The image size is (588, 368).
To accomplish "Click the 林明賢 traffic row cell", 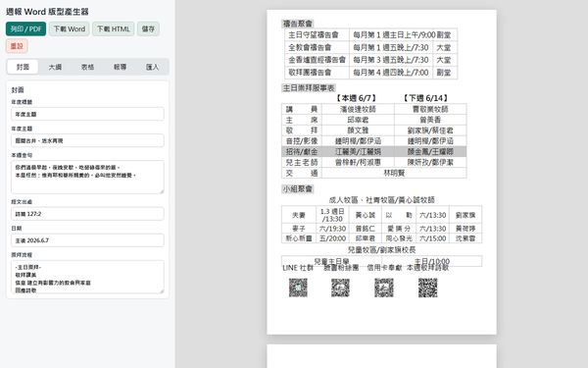I will point(394,173).
